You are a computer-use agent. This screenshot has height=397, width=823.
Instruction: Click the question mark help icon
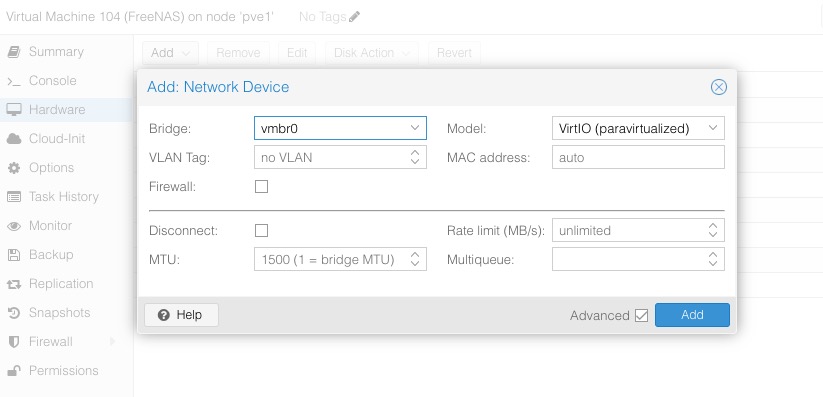164,315
